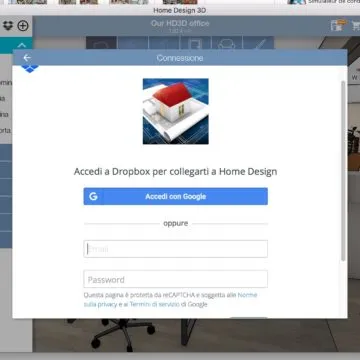The height and width of the screenshot is (360, 360).
Task: Click the Accedi con Google button
Action: [176, 196]
